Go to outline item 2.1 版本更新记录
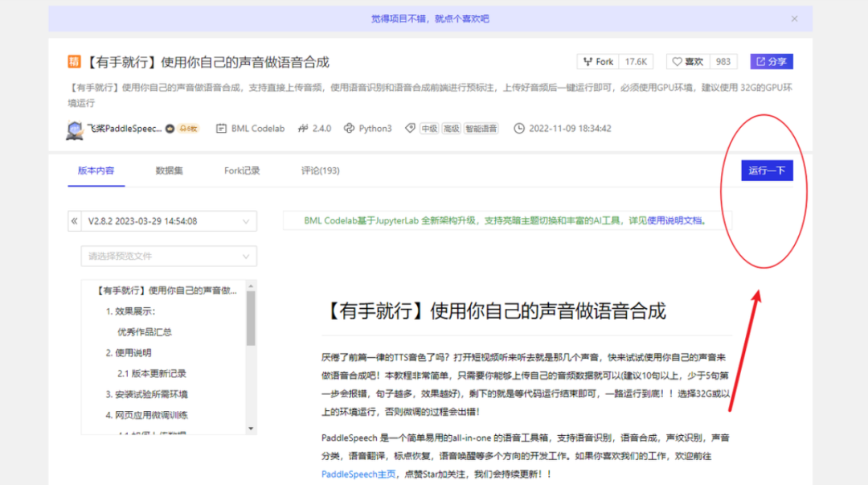This screenshot has width=868, height=485. tap(152, 373)
